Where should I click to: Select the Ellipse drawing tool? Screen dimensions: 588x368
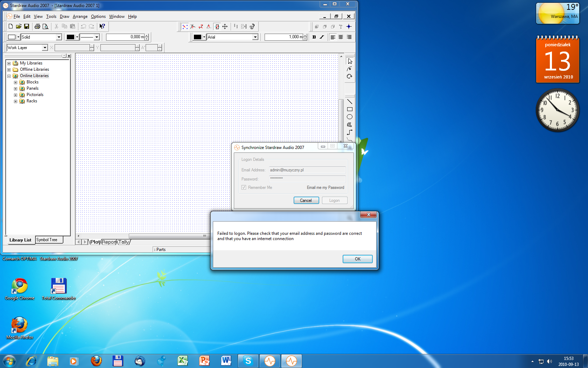pyautogui.click(x=349, y=117)
